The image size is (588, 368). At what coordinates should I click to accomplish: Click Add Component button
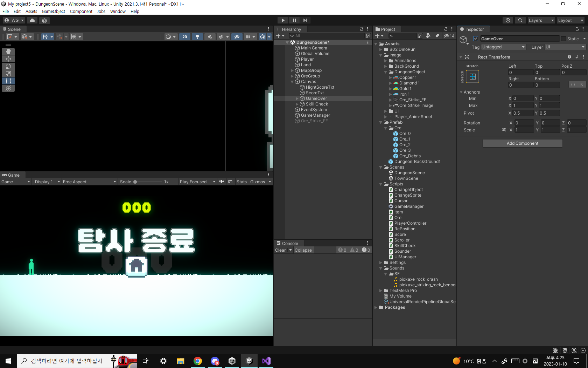click(522, 143)
